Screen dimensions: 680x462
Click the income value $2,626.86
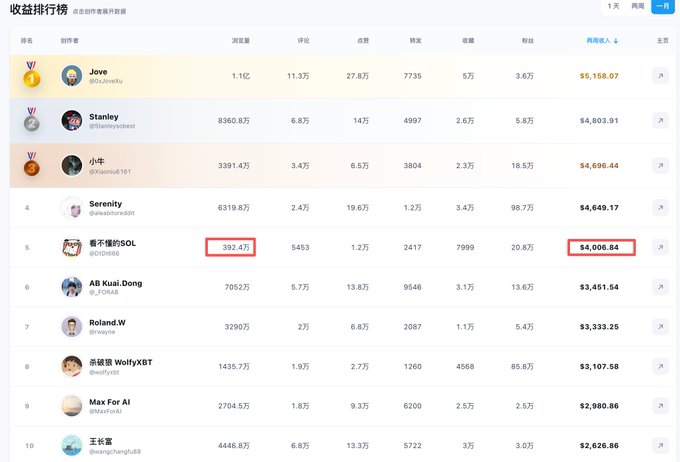pyautogui.click(x=599, y=446)
